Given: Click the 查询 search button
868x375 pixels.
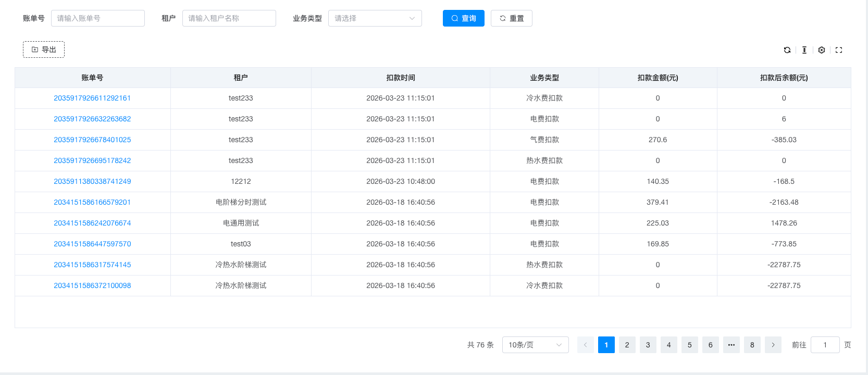Looking at the screenshot, I should click(464, 18).
